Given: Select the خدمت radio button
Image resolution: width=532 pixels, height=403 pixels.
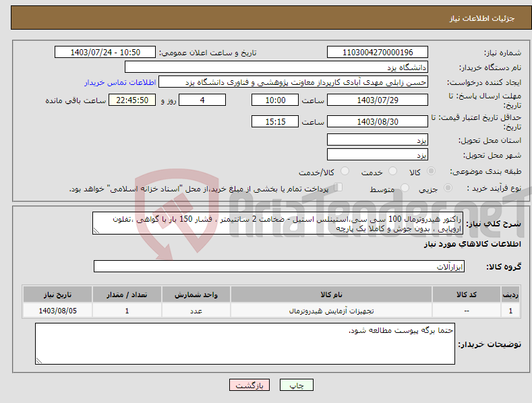Looking at the screenshot, I should pos(392,171).
